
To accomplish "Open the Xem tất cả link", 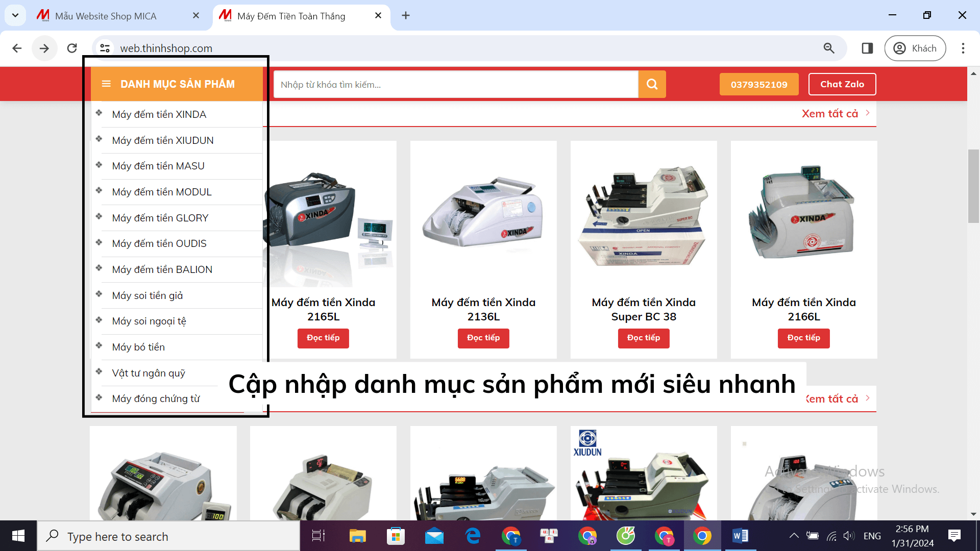I will pos(829,113).
